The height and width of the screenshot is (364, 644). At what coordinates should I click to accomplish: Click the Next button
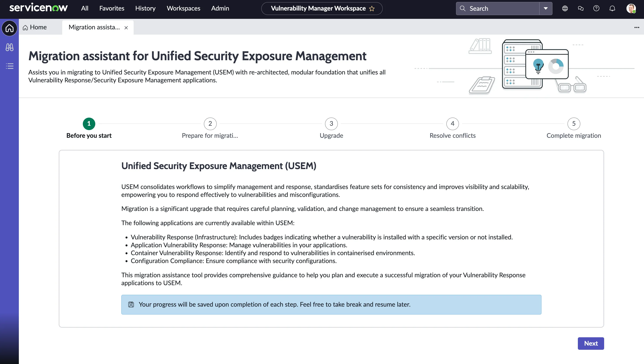pyautogui.click(x=591, y=343)
